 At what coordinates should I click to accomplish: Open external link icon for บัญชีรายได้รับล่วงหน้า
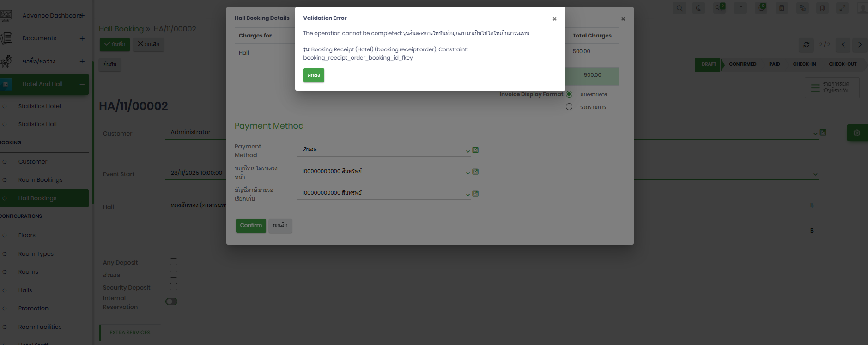(x=475, y=172)
